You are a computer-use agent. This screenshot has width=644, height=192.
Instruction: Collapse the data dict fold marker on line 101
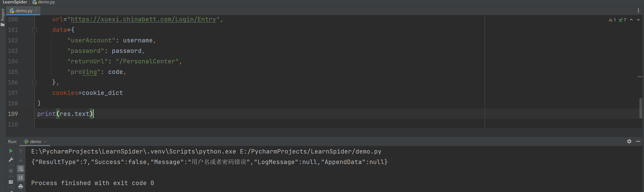point(35,30)
